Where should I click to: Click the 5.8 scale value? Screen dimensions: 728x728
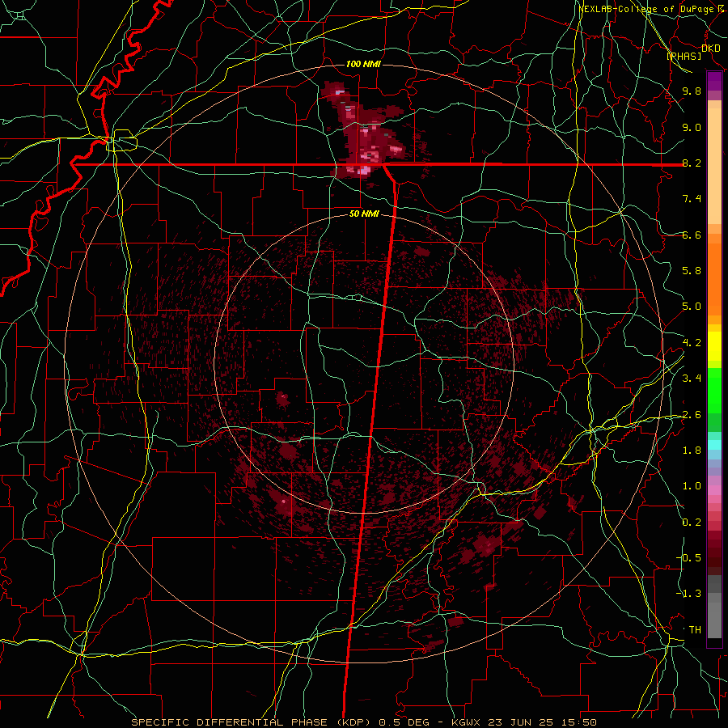point(692,271)
